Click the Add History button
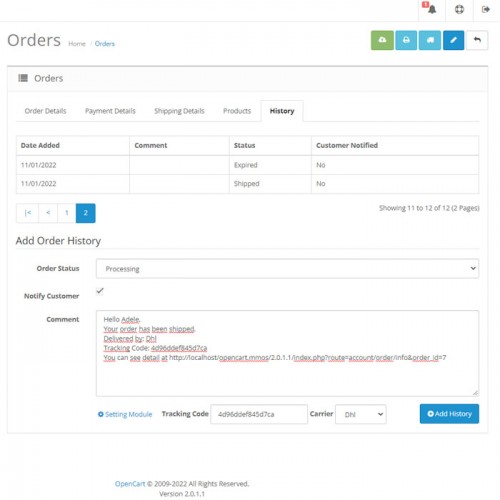 click(449, 414)
